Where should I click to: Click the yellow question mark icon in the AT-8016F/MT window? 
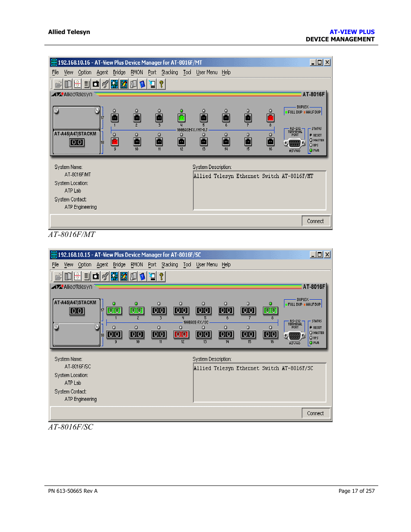tap(162, 84)
